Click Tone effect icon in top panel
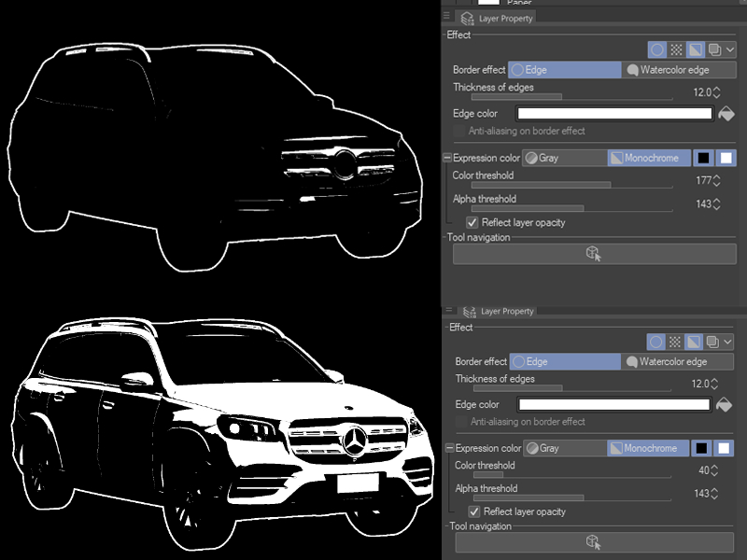The image size is (747, 560). tap(676, 49)
